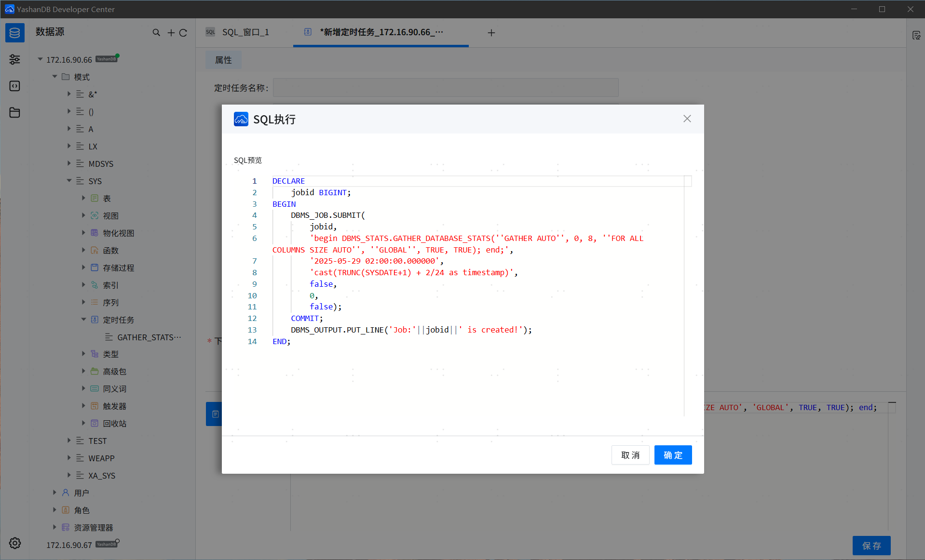Click the 数据源 panel heading
This screenshot has height=560, width=925.
[50, 32]
